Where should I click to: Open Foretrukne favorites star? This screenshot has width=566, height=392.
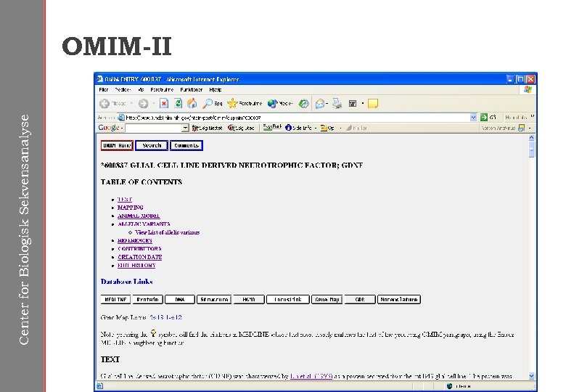click(245, 104)
